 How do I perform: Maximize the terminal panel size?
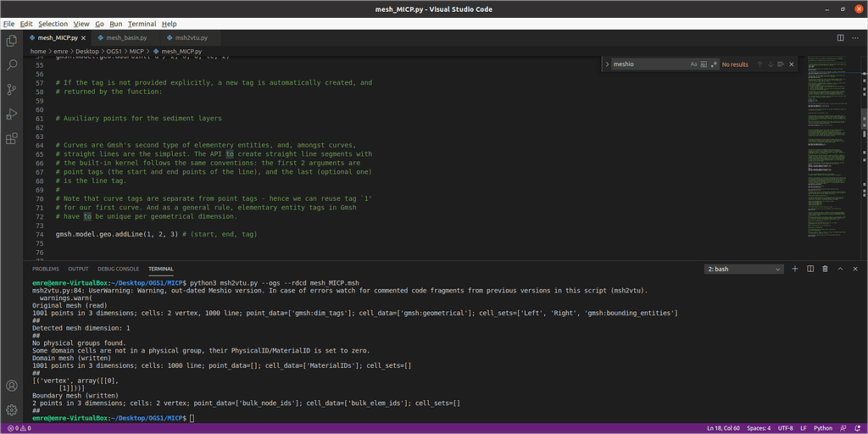(840, 269)
